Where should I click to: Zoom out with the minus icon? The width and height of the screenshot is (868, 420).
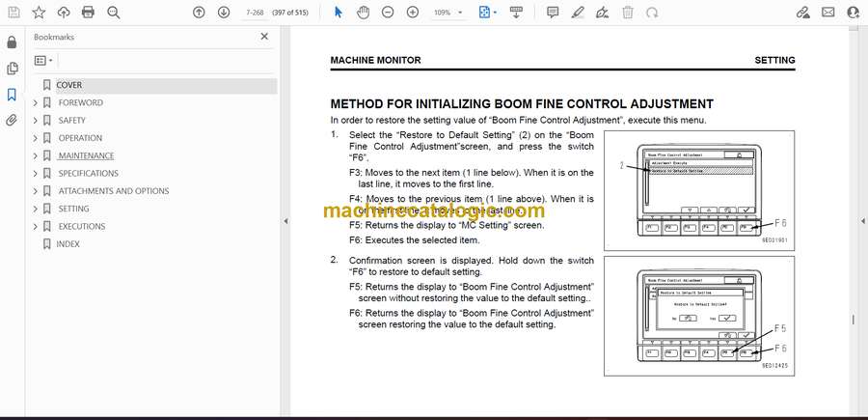[388, 13]
